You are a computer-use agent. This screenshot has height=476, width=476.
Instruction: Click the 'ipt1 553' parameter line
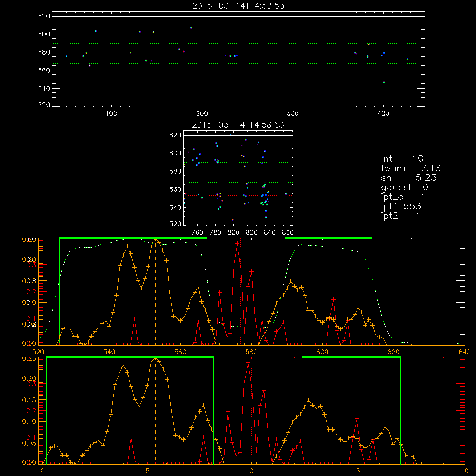point(401,207)
